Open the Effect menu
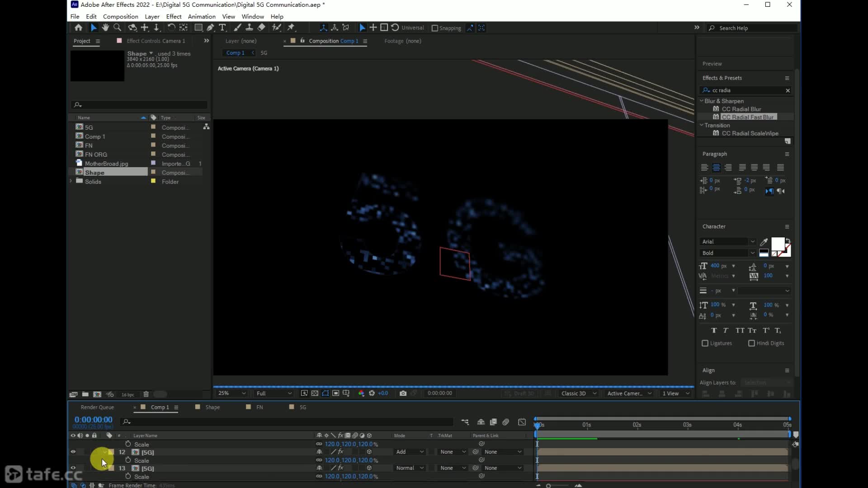Viewport: 868px width, 488px height. pos(174,16)
